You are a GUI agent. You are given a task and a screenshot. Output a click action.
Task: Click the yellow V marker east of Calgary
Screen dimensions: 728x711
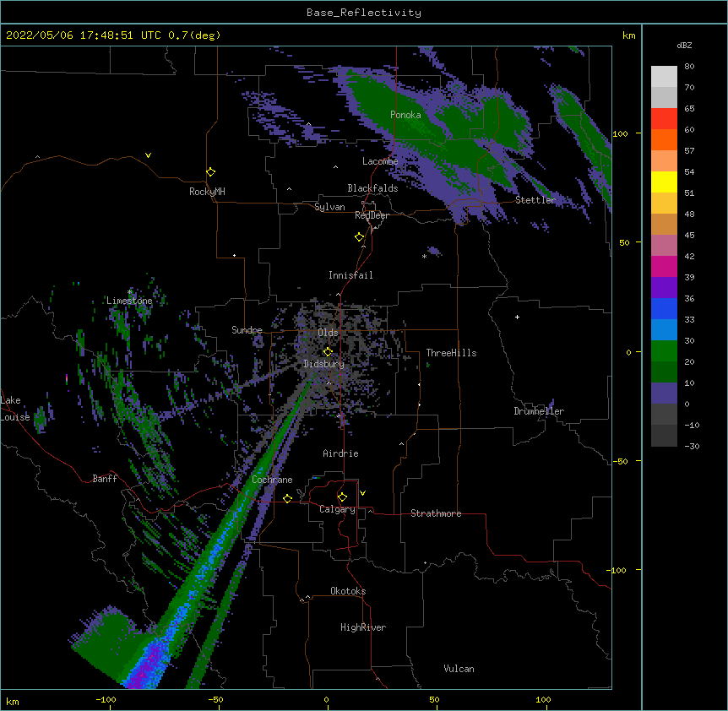[362, 493]
